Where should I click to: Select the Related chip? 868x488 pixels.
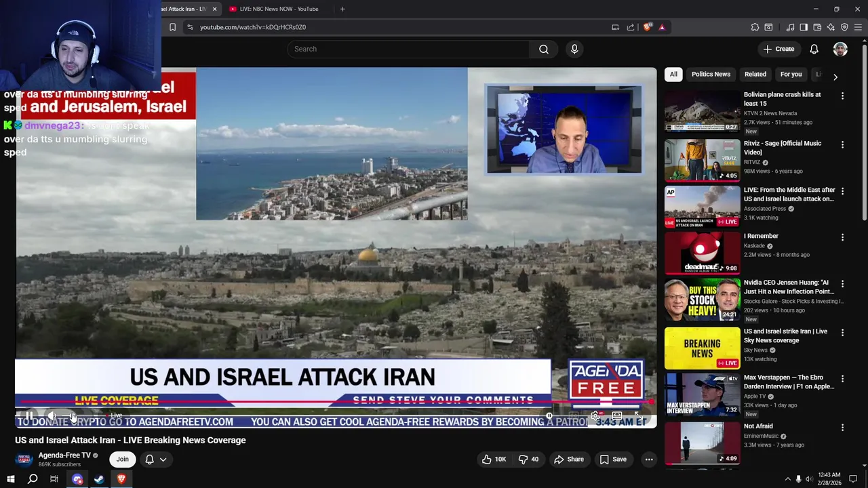(755, 75)
